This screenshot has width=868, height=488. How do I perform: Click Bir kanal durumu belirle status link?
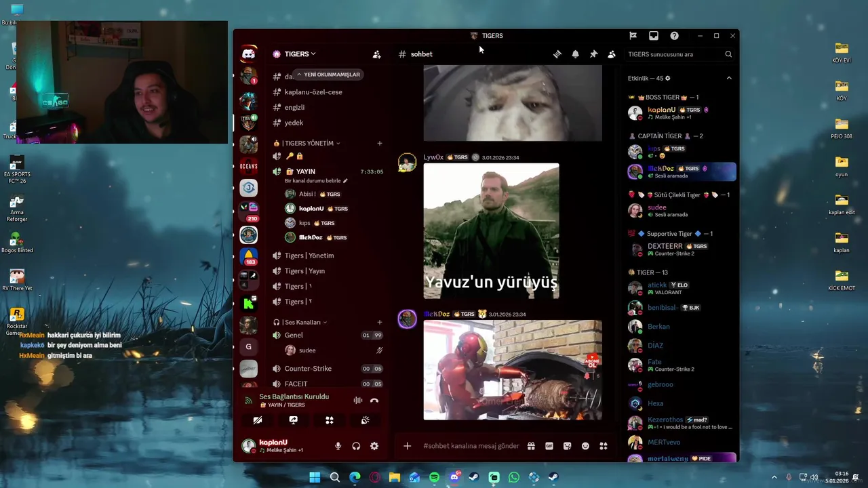[316, 181]
